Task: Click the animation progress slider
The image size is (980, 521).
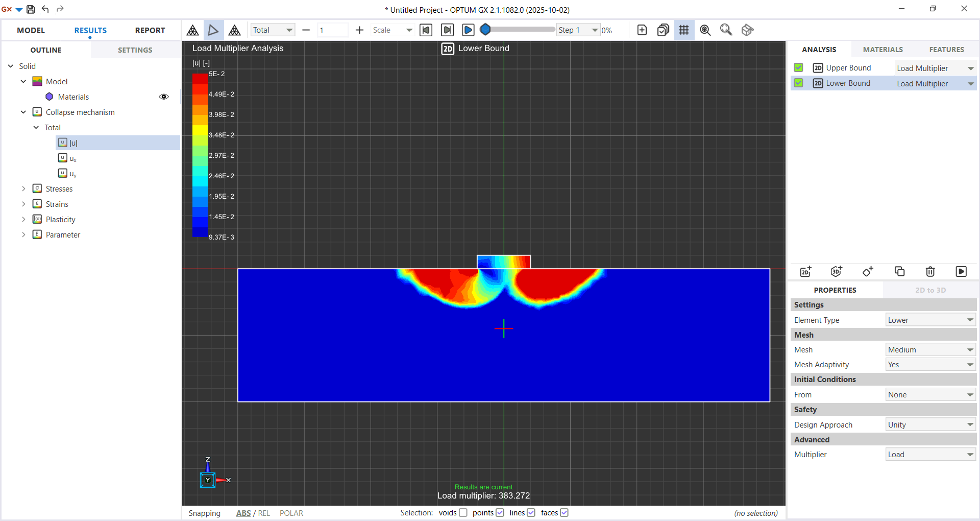Action: click(x=517, y=30)
